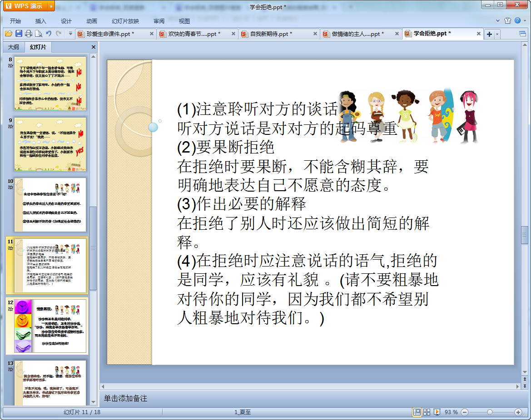The image size is (531, 420).
Task: Select slide 12 thumbnail
Action: (x=50, y=326)
